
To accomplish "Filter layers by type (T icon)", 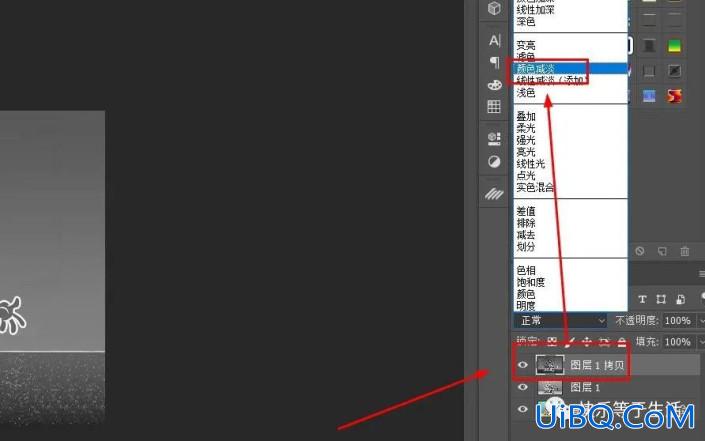I will coord(642,299).
